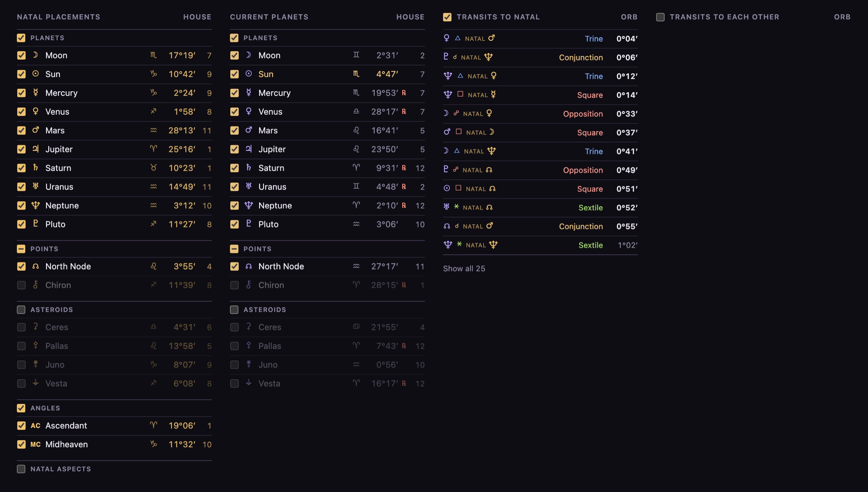This screenshot has height=492, width=868.
Task: Click the current Saturn glyph icon
Action: tap(248, 168)
